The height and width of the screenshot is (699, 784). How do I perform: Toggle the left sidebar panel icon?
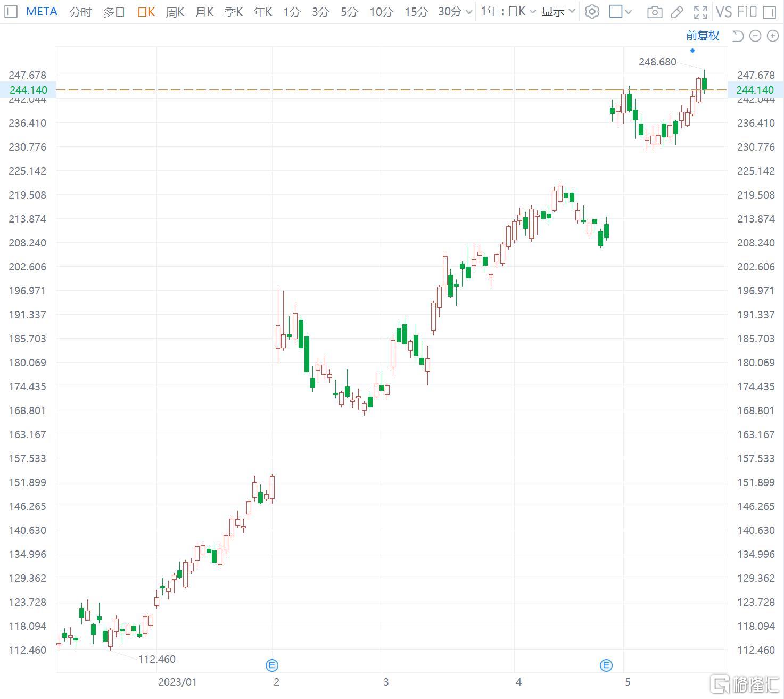[11, 11]
